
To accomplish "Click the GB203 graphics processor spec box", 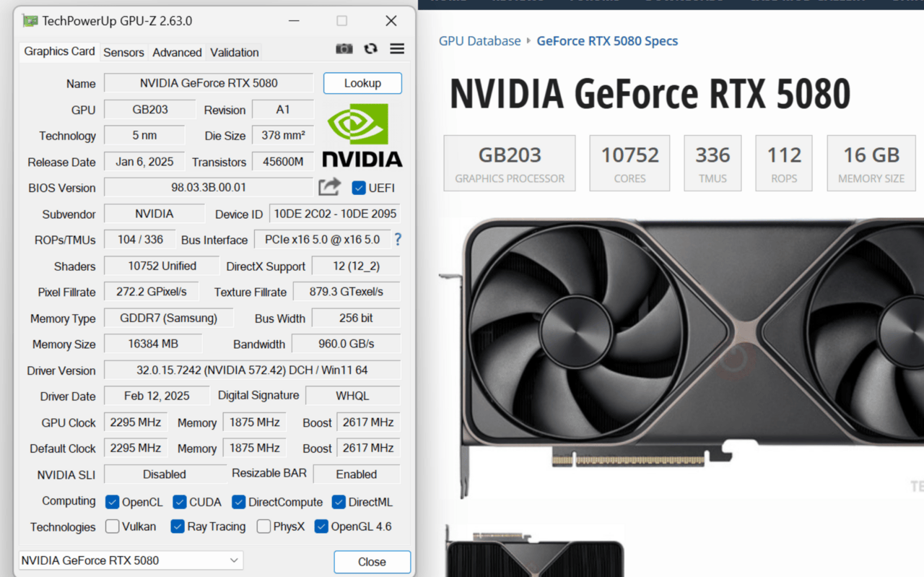I will pos(509,162).
